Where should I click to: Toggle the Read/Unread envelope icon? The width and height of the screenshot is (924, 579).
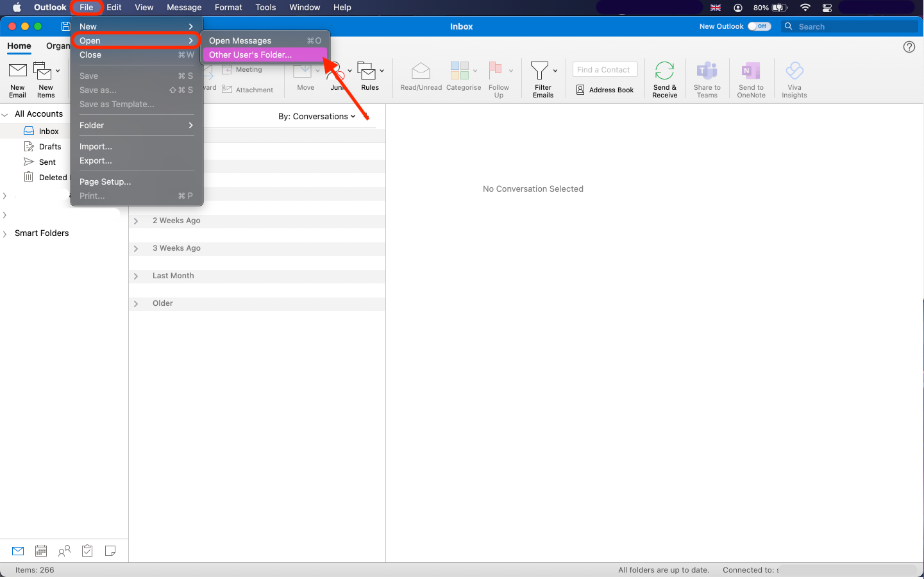(x=421, y=71)
